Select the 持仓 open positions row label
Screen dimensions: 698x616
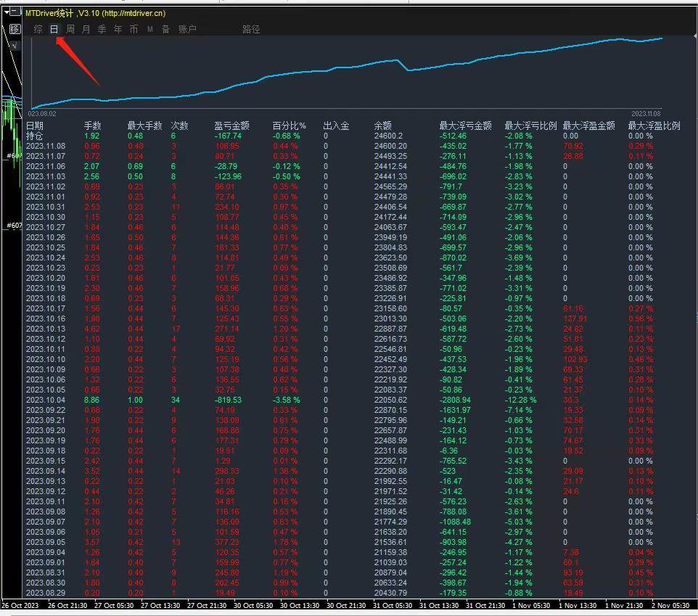tap(35, 136)
